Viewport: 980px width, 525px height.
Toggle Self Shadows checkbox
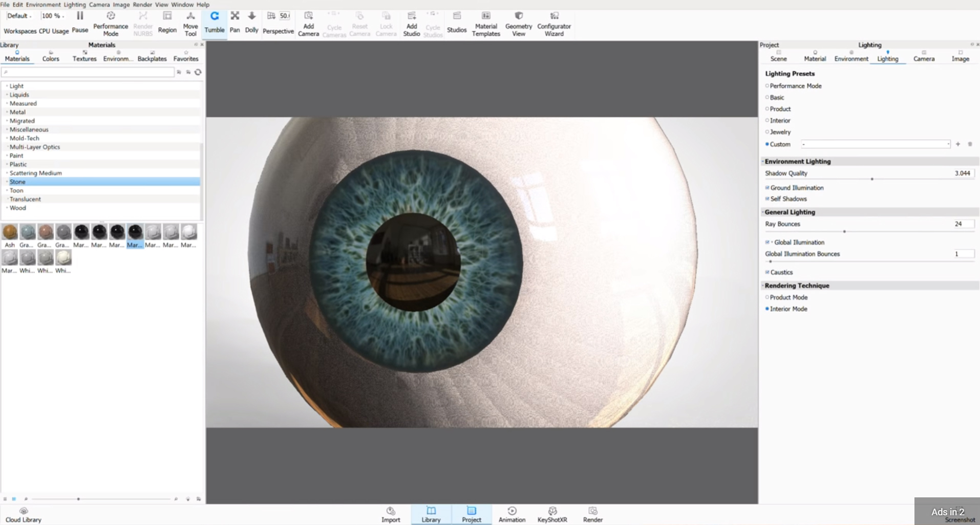pyautogui.click(x=767, y=199)
